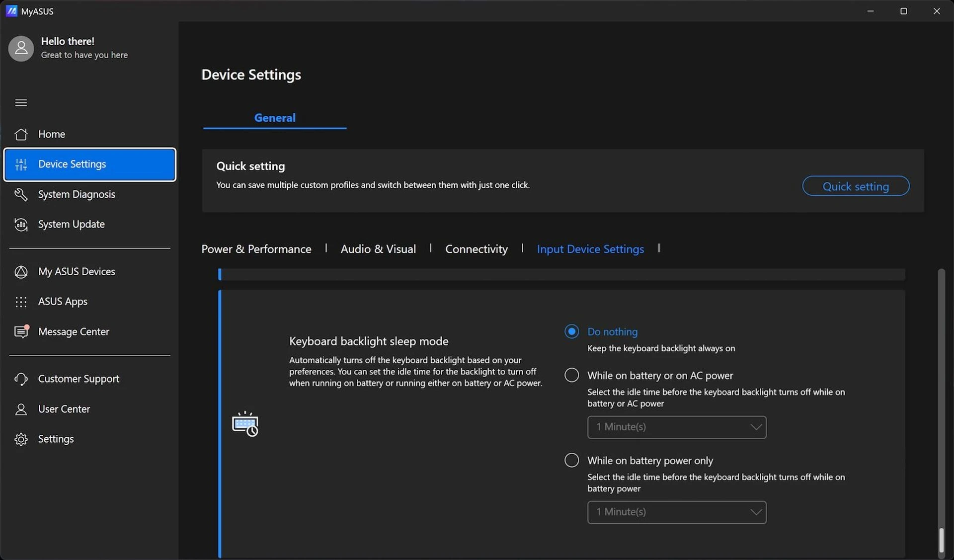Click the vertical scrollbar thumb
This screenshot has width=954, height=560.
[941, 540]
